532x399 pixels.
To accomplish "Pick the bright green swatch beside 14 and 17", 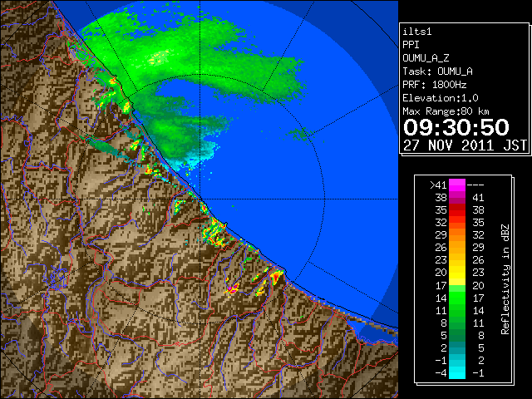I will point(457,298).
